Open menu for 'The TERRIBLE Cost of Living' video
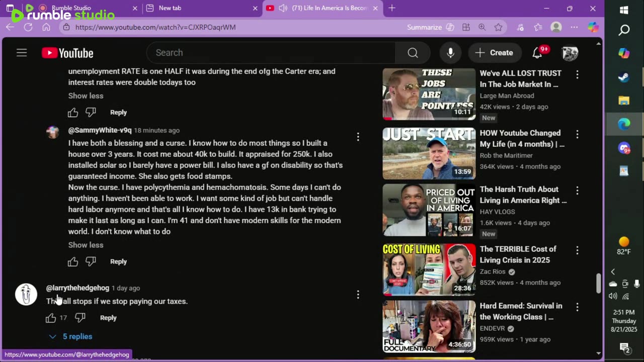 tap(577, 250)
